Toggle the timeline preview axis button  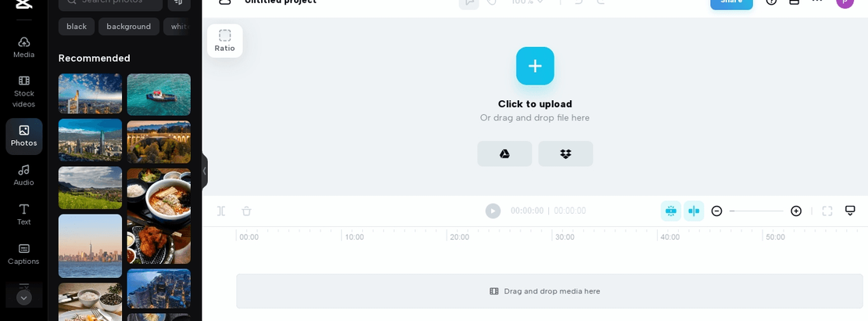(694, 211)
